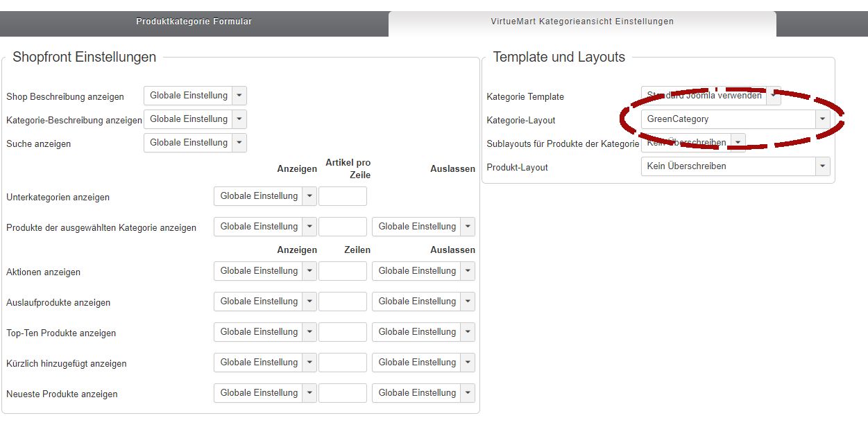Open Produkte der ausgewählten Kategorie Auslassen dropdown
868x427 pixels.
pyautogui.click(x=423, y=227)
